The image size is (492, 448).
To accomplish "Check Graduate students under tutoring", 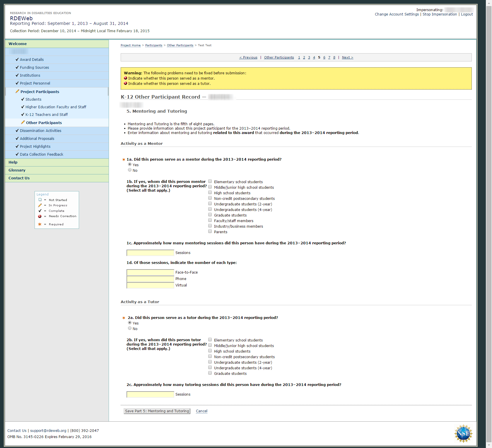I will click(x=210, y=373).
